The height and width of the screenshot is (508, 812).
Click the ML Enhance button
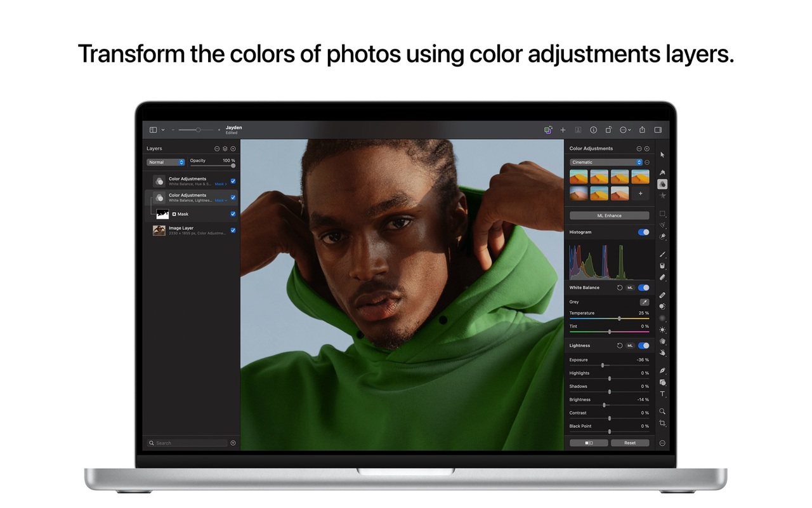608,215
